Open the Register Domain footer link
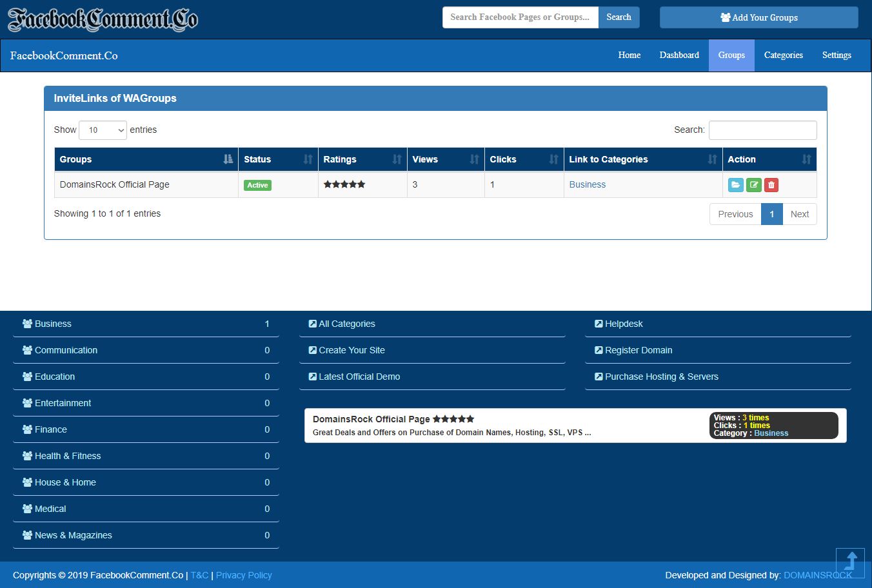This screenshot has width=872, height=588. pyautogui.click(x=638, y=350)
